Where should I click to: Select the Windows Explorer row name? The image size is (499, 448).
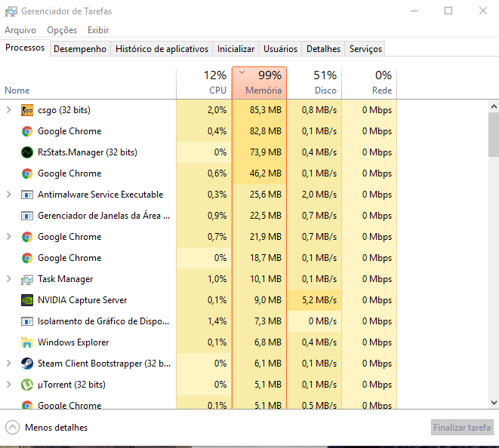[73, 342]
